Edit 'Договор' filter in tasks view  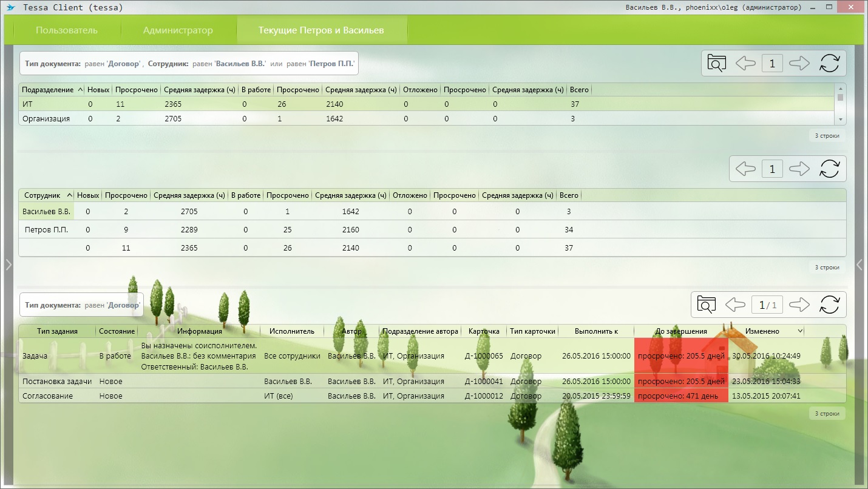(x=124, y=305)
